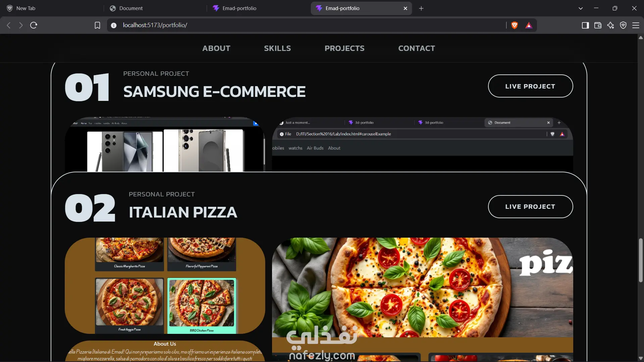The width and height of the screenshot is (644, 362).
Task: Select the SAMSUNG E-COMMERCE project title
Action: tap(214, 92)
